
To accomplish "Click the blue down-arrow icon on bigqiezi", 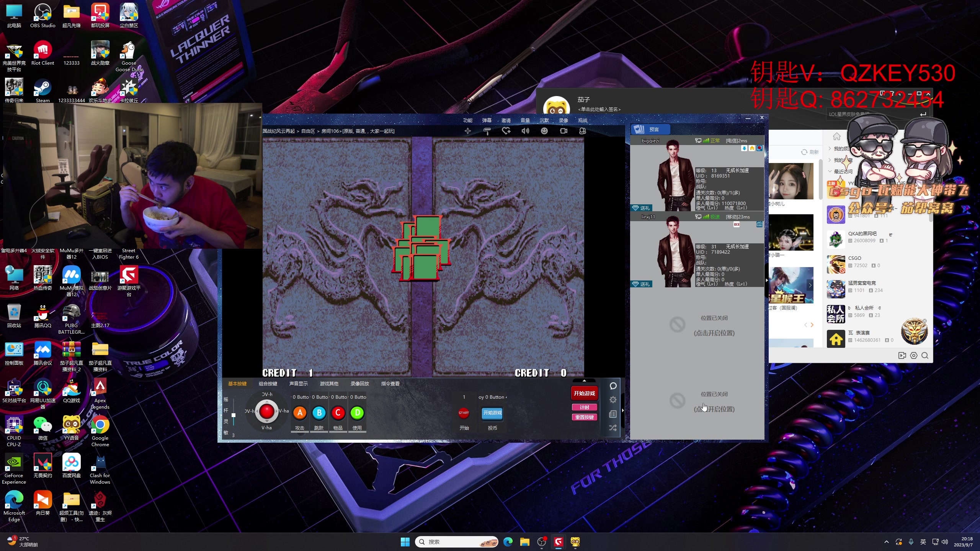I will pos(744,148).
